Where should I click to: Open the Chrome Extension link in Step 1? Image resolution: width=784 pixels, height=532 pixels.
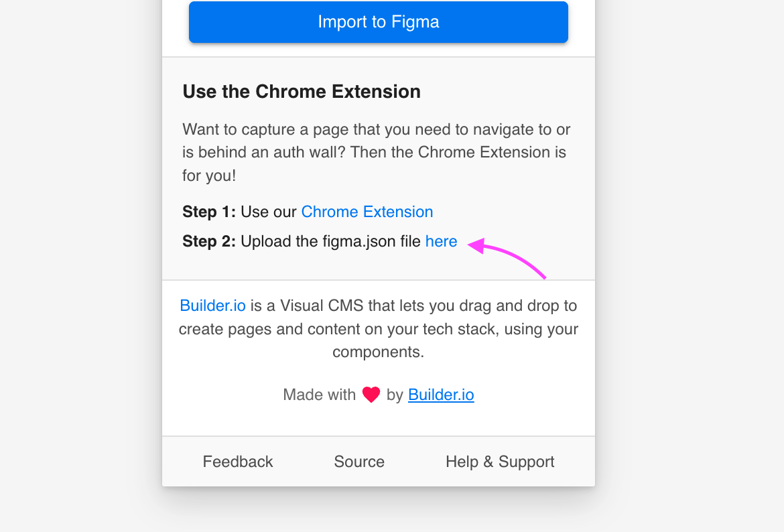coord(367,212)
